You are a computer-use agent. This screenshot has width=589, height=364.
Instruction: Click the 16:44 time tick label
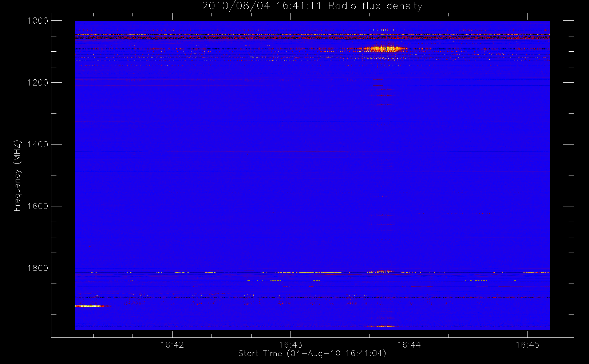click(409, 345)
